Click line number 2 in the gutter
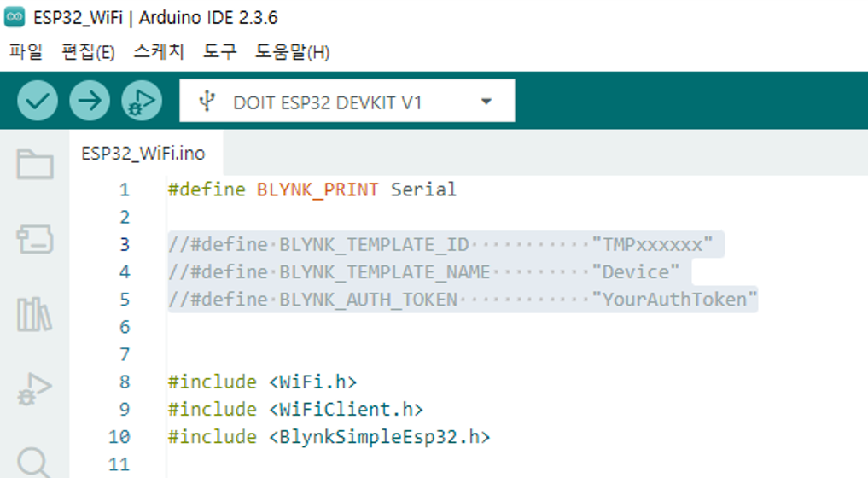Screen dimensions: 868x478 click(125, 217)
